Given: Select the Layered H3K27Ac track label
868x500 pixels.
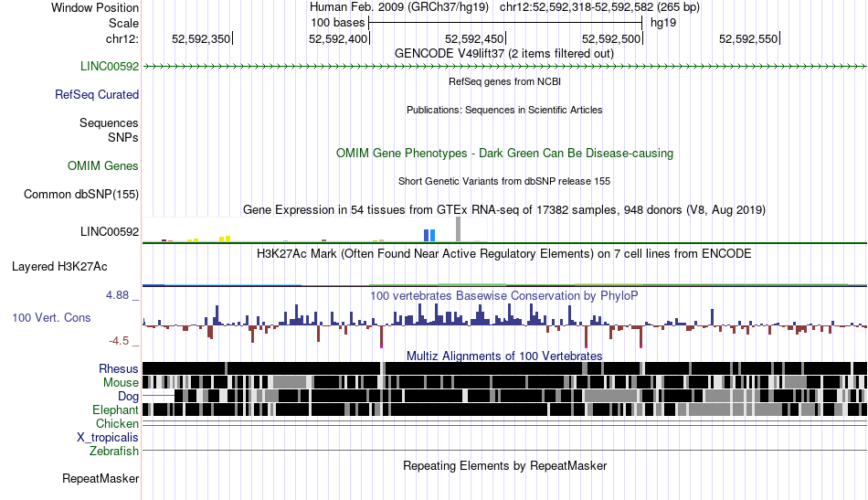Looking at the screenshot, I should pyautogui.click(x=59, y=267).
